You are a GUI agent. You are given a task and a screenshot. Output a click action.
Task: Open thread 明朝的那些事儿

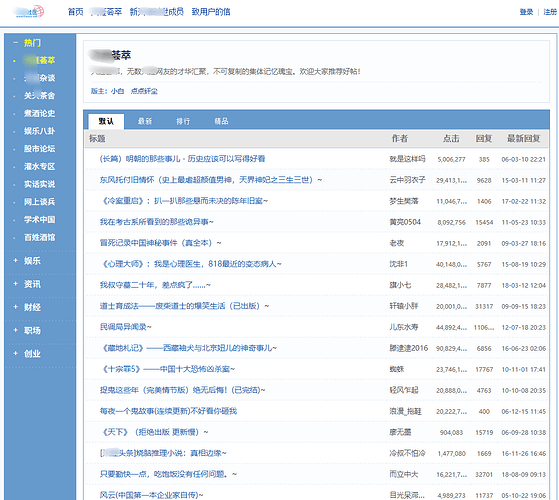point(182,159)
